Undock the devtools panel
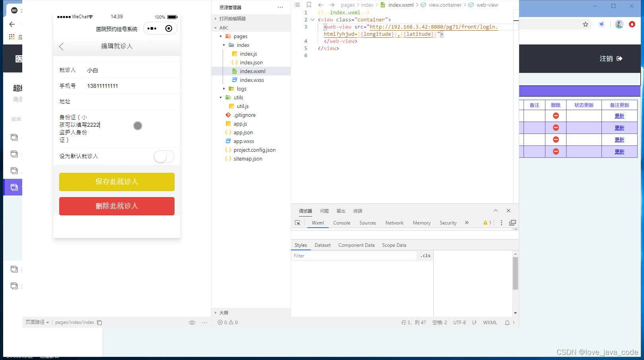 coord(513,223)
